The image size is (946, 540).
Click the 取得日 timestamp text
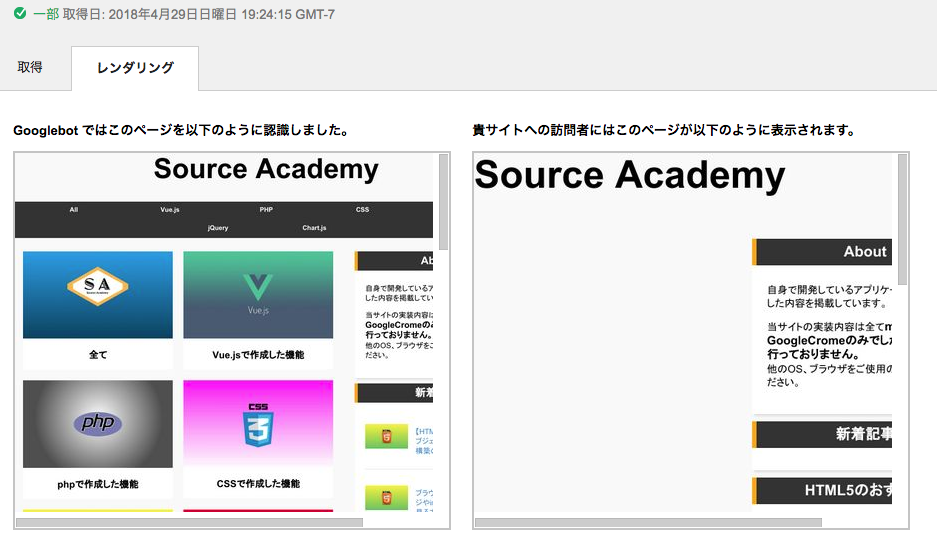[x=199, y=14]
